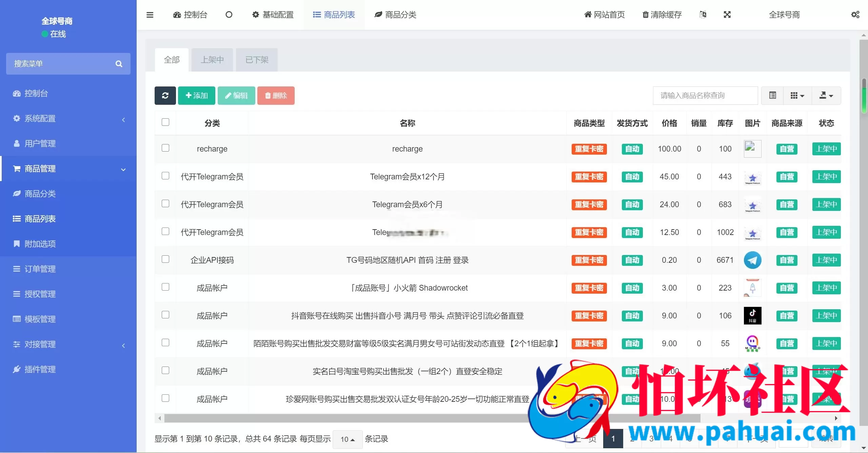Viewport: 868px width, 453px height.
Task: Open the columns grid dropdown near the search box
Action: [797, 95]
